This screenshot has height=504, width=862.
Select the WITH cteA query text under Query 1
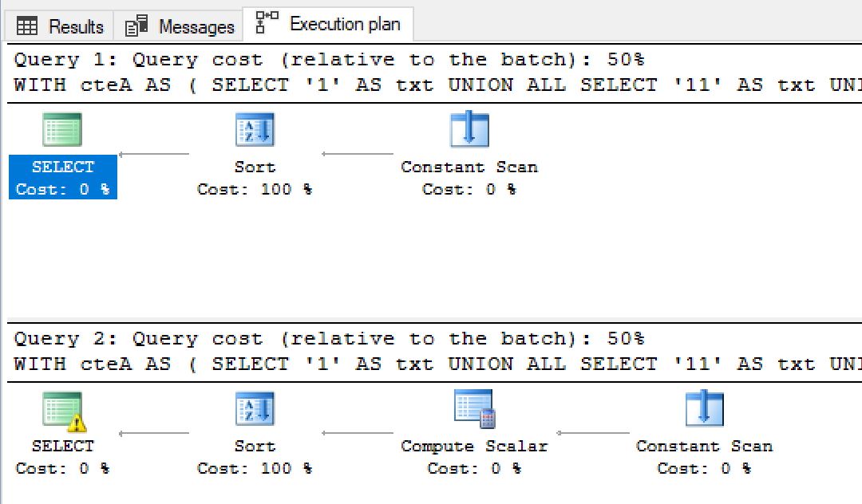(319, 84)
